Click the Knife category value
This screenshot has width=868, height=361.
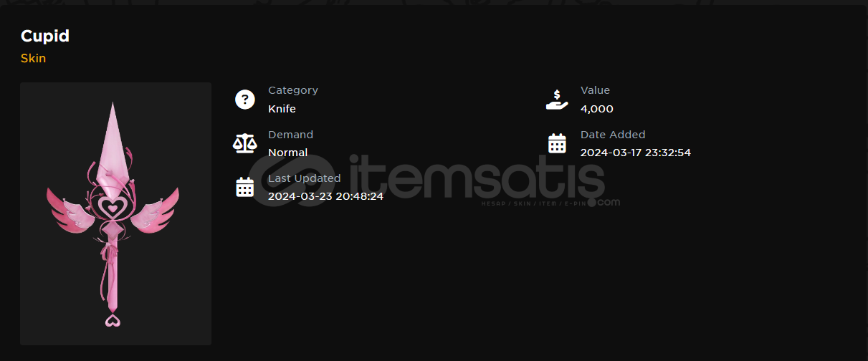click(x=282, y=109)
